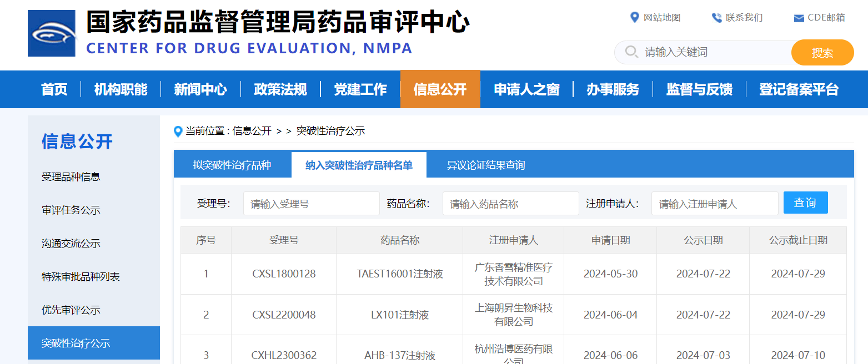The image size is (868, 364).
Task: Click the 搜索 button
Action: [x=822, y=52]
